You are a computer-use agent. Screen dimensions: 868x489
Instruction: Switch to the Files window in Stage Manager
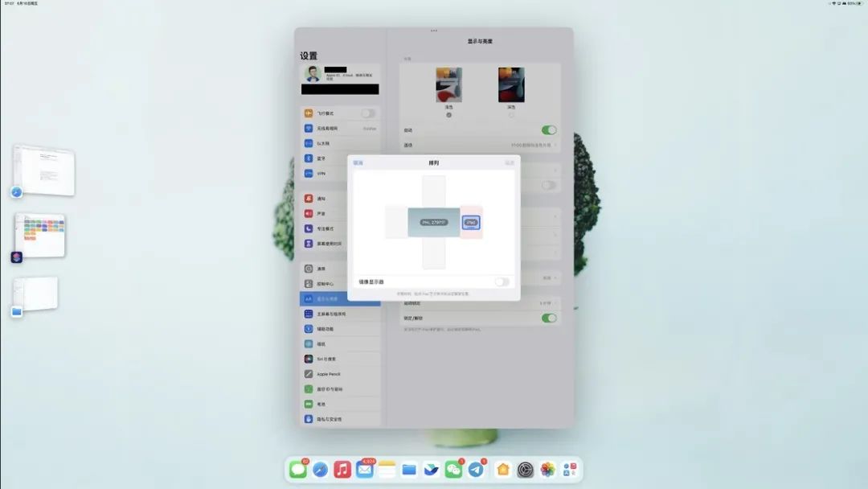click(35, 294)
